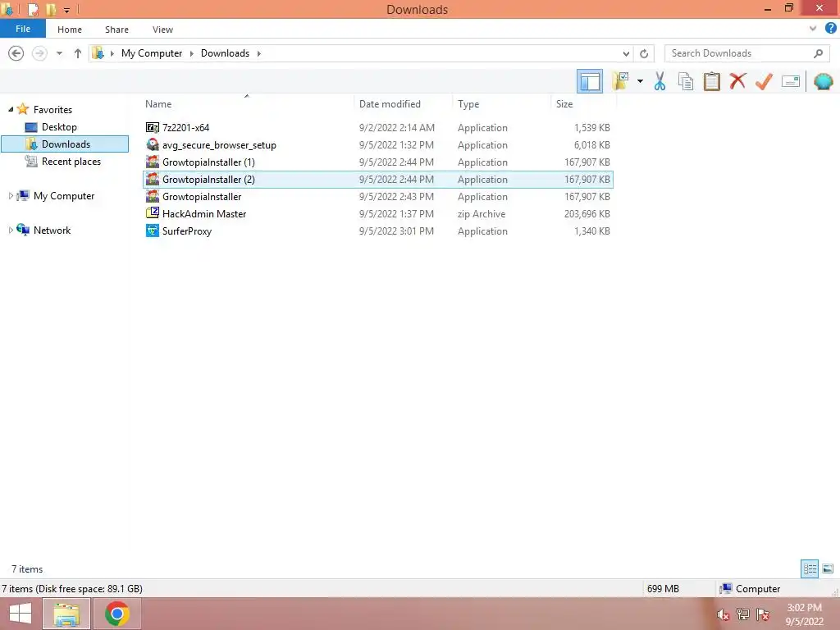Select avg_secure_browser_setup file
840x630 pixels.
(378, 144)
